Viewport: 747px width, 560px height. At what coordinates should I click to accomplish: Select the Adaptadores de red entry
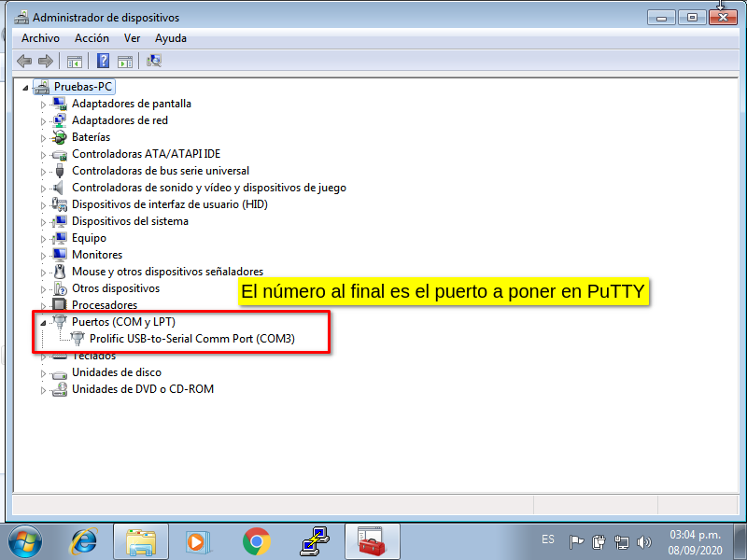tap(120, 120)
